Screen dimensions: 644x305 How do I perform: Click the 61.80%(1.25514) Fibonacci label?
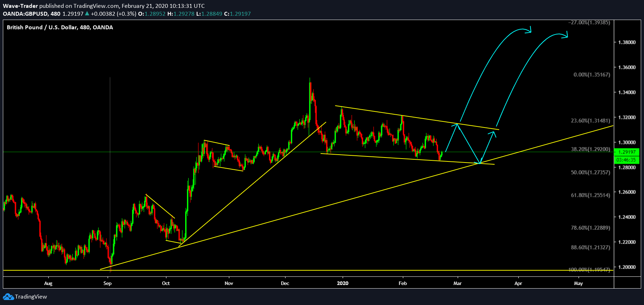(590, 195)
